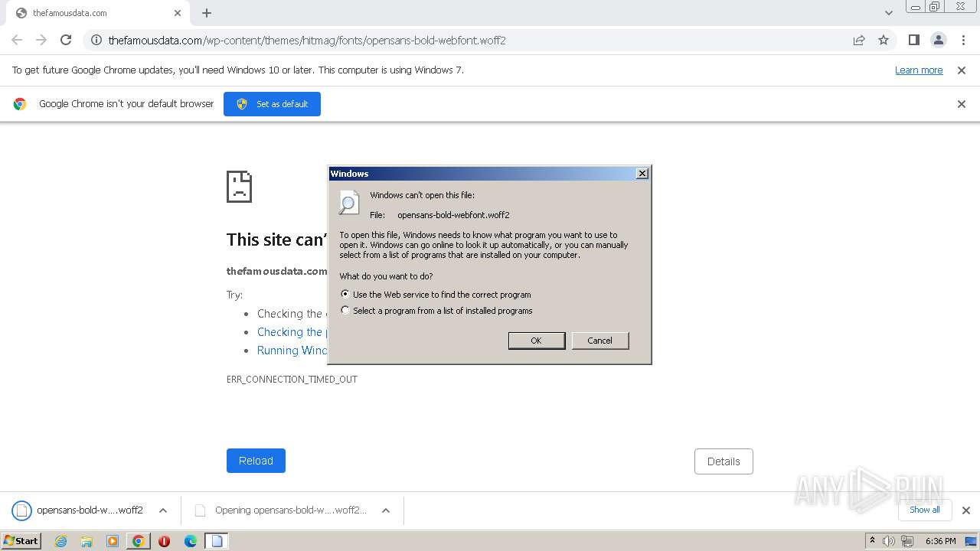The height and width of the screenshot is (551, 980).
Task: Click the sad page error icon
Action: [x=239, y=187]
